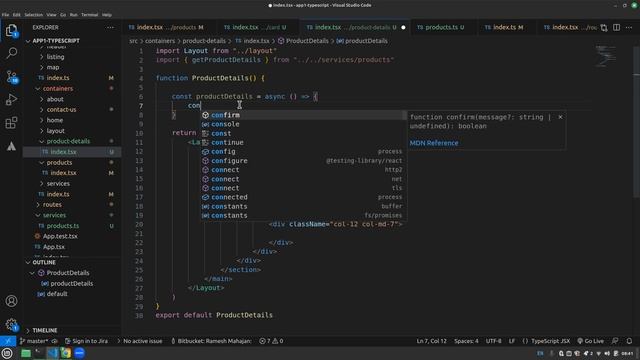Open the blue Zoom app in taskbar
Image resolution: width=640 pixels, height=360 pixels.
80,353
